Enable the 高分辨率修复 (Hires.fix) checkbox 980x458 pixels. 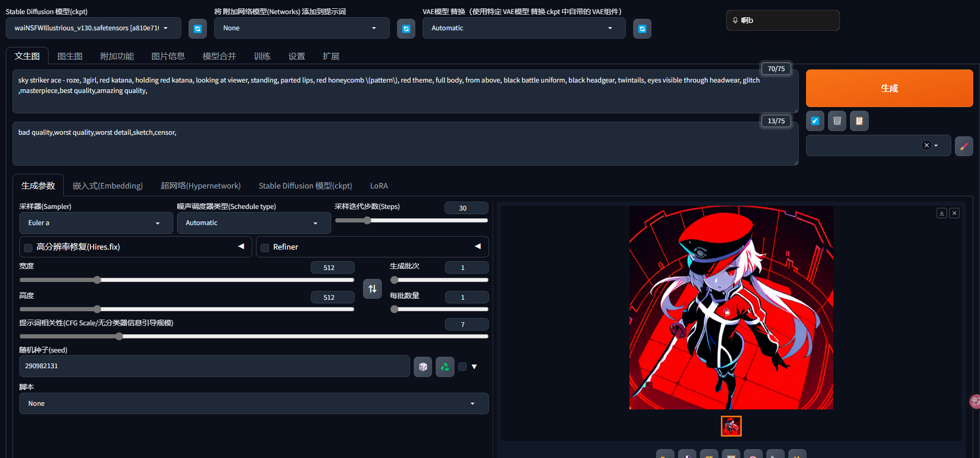pos(28,248)
